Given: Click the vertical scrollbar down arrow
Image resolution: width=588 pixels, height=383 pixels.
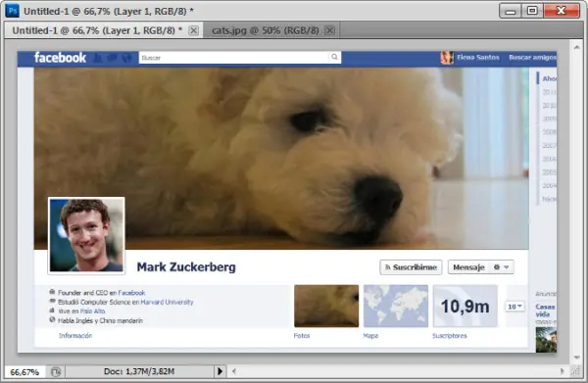Looking at the screenshot, I should tap(577, 358).
